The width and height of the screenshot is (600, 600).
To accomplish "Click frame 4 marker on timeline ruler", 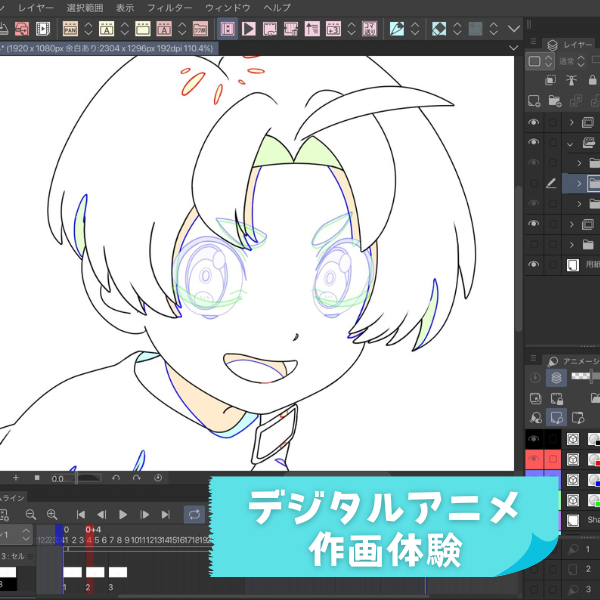I will tap(89, 540).
